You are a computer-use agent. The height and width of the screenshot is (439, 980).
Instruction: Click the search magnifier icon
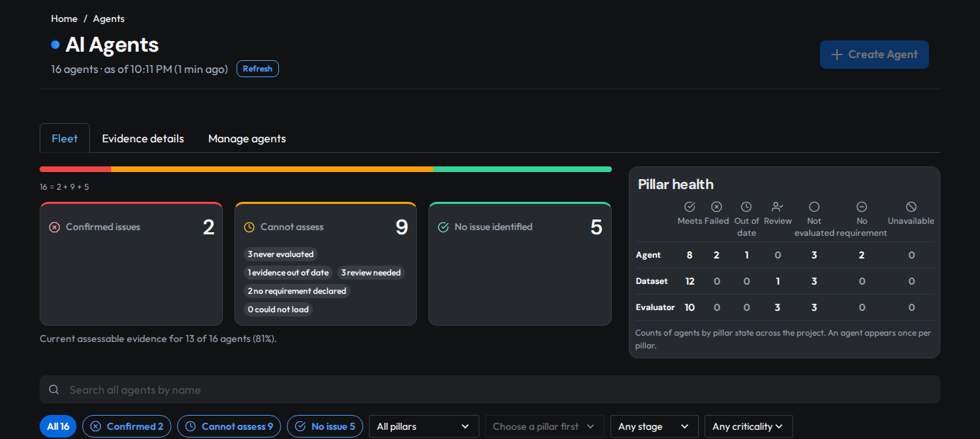pos(55,389)
